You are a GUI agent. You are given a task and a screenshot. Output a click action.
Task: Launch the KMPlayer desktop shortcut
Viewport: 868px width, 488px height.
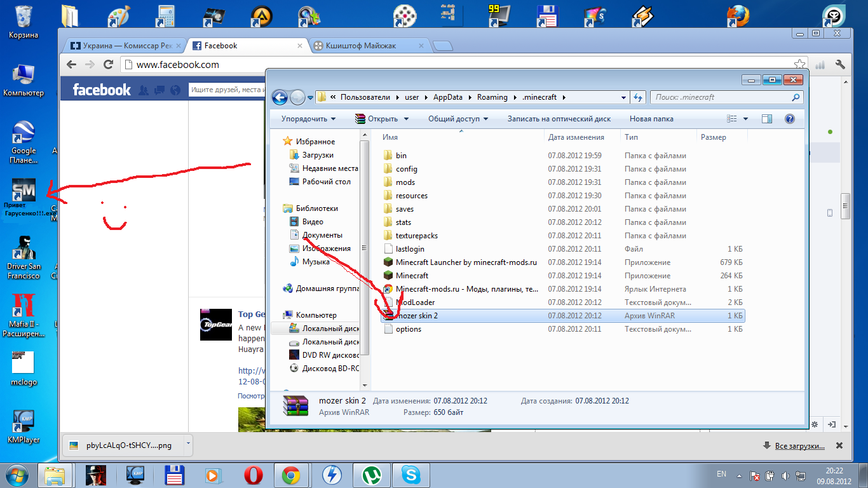point(24,426)
